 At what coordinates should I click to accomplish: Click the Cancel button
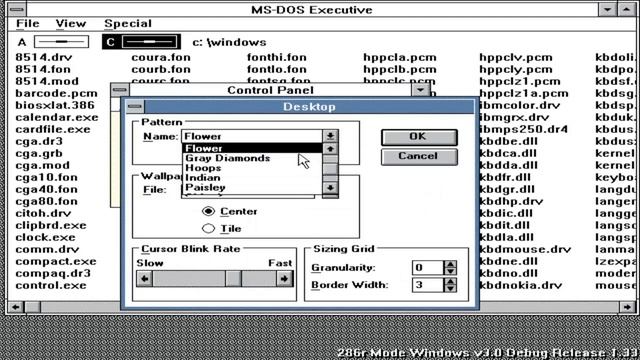419,156
